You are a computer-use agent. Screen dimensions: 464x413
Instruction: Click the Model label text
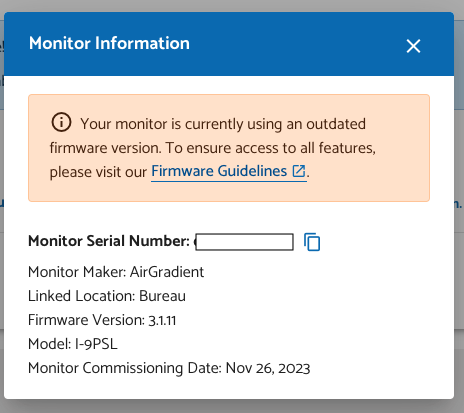pos(50,344)
